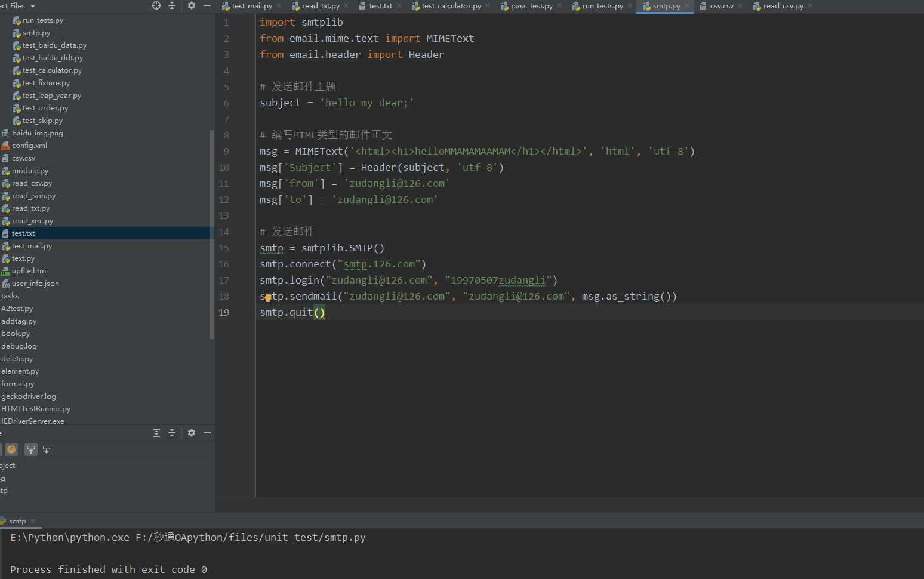Viewport: 924px width, 579px height.
Task: Click the intention lightbulb on line 18
Action: (x=268, y=298)
